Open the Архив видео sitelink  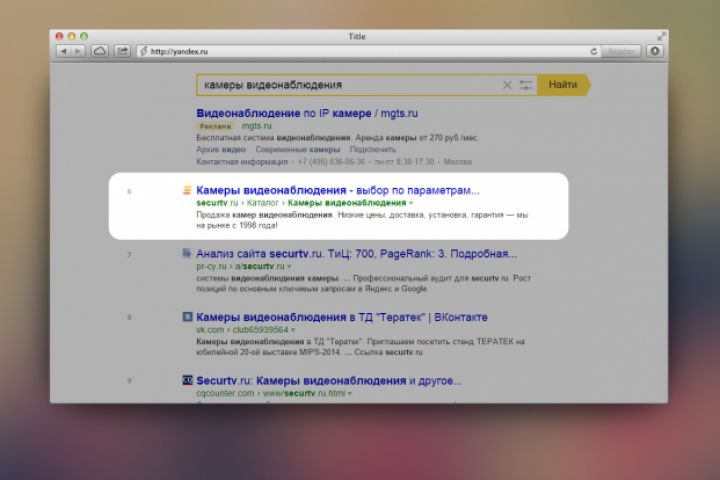(221, 149)
